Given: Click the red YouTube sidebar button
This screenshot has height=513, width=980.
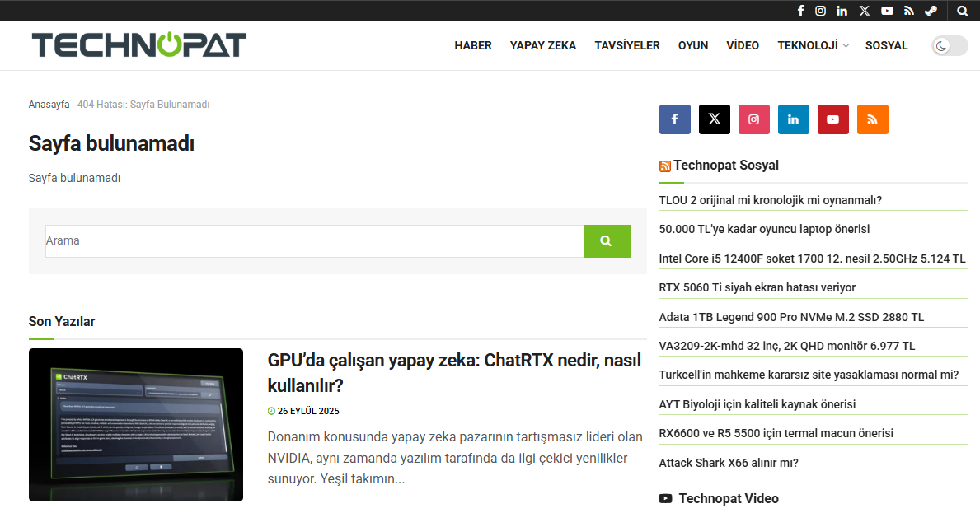Looking at the screenshot, I should coord(833,119).
